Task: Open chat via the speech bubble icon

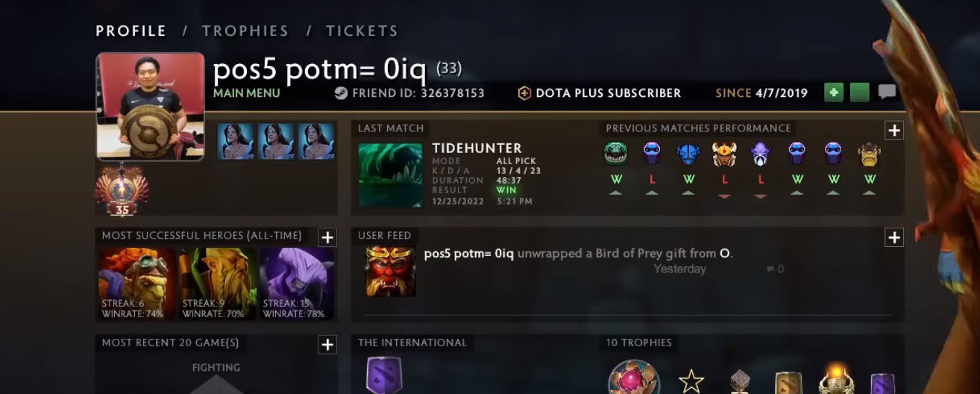Action: (x=887, y=93)
